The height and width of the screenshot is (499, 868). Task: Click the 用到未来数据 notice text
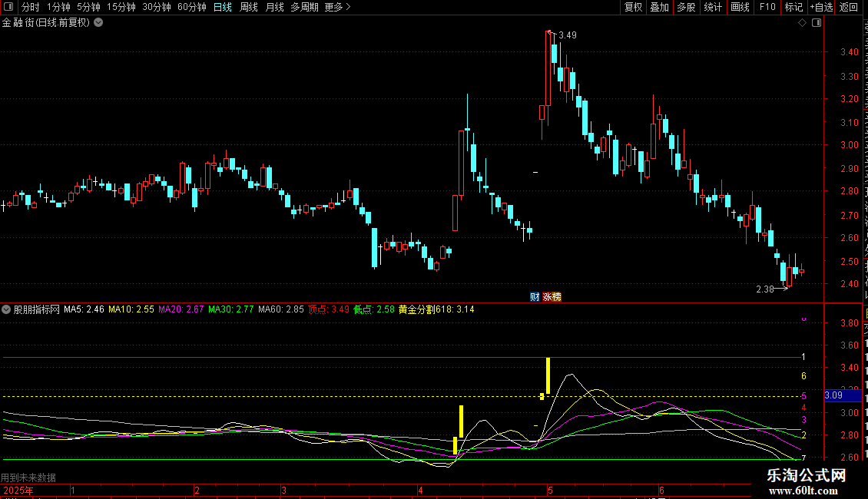coord(28,478)
